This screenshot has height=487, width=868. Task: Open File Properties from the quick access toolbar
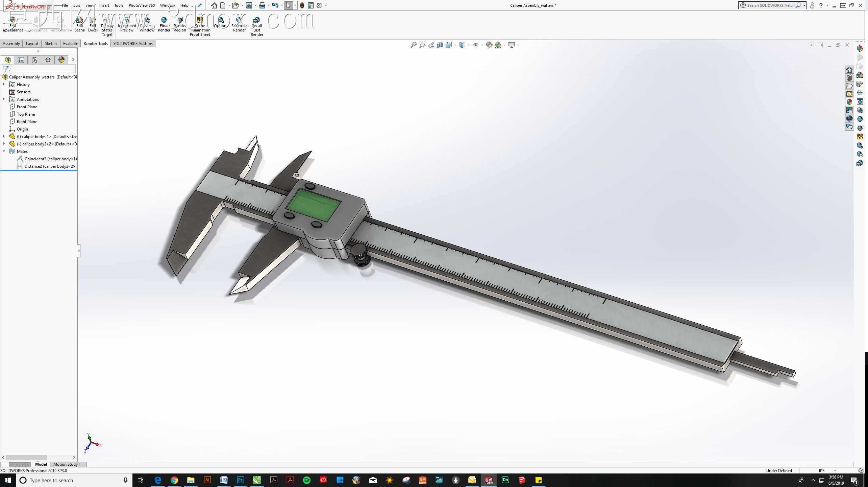311,5
